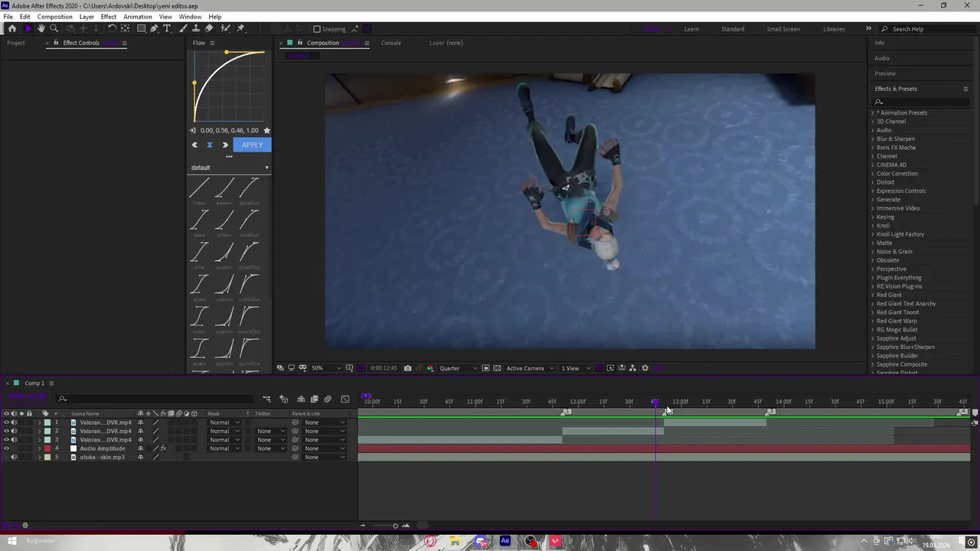Take a snapshot with the camera icon
The image size is (980, 551).
pyautogui.click(x=407, y=368)
